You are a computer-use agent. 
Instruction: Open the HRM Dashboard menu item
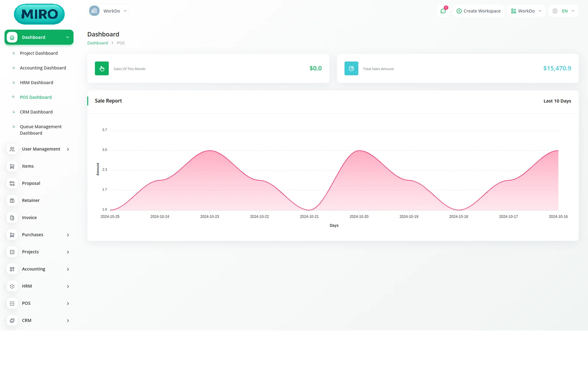pos(36,83)
